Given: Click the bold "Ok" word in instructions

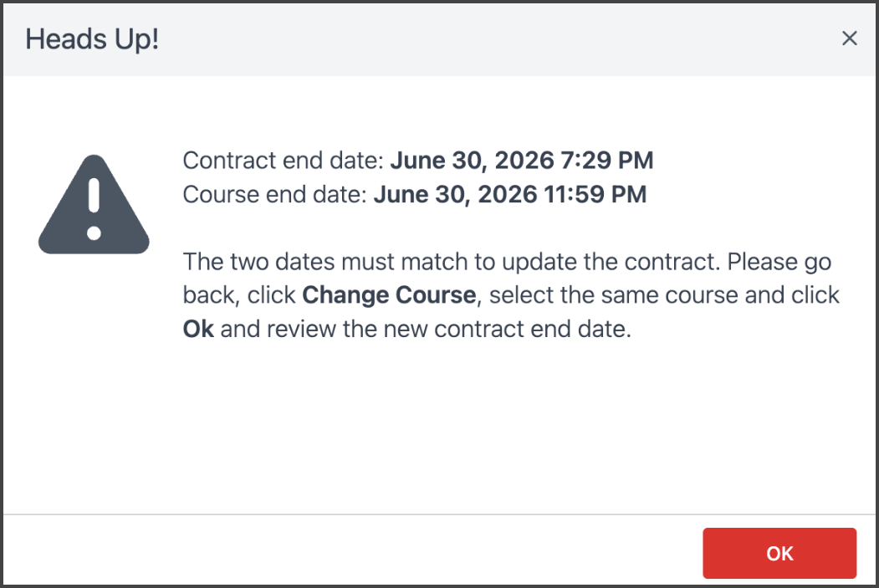Looking at the screenshot, I should tap(198, 329).
